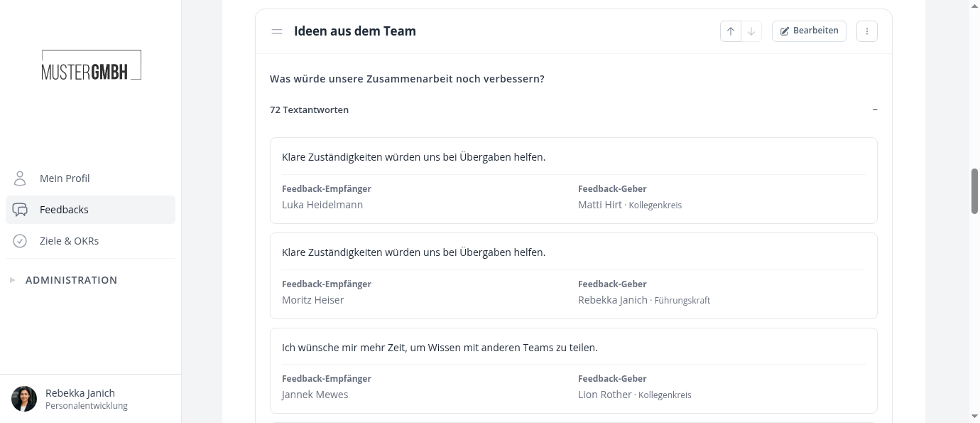The height and width of the screenshot is (423, 980).
Task: Click the Ziele & OKRs checkmark icon
Action: point(20,241)
